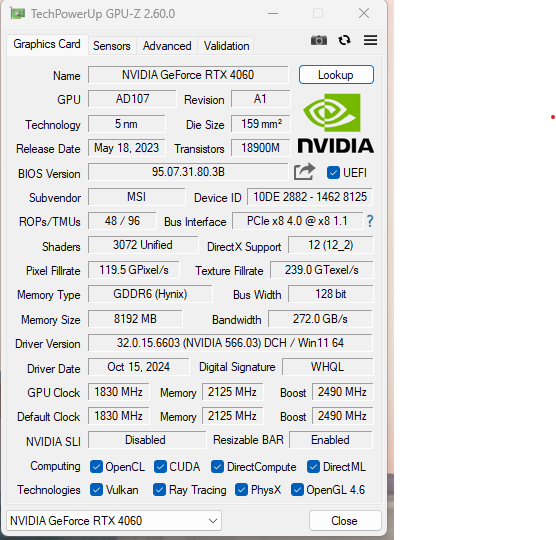The image size is (556, 540).
Task: Click the Lookup button
Action: pos(336,75)
